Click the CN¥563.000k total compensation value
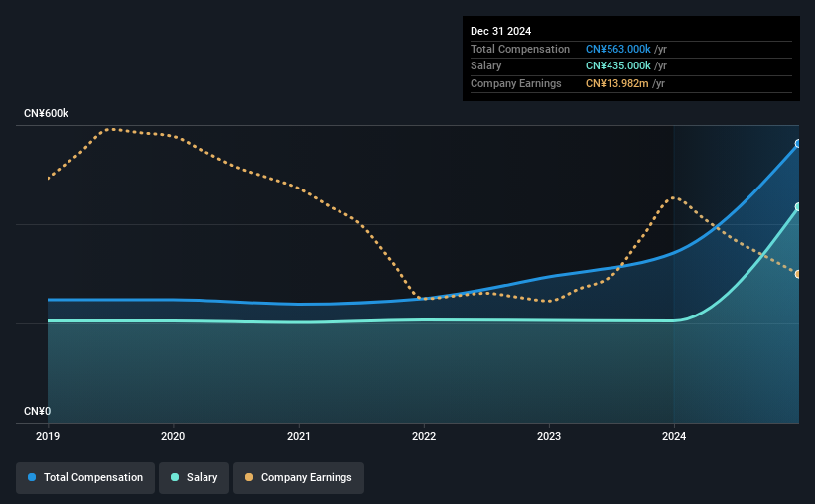The image size is (815, 504). (618, 49)
